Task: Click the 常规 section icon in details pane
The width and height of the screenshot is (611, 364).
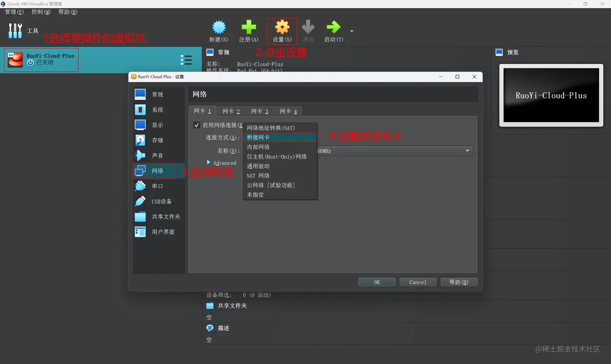Action: (x=210, y=52)
